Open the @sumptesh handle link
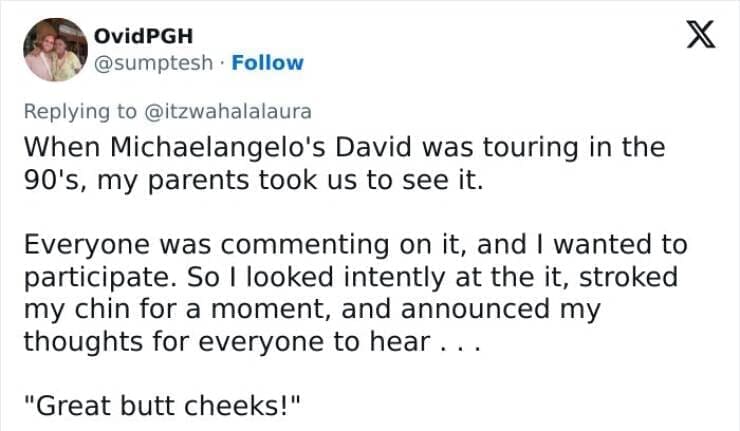 (x=152, y=62)
